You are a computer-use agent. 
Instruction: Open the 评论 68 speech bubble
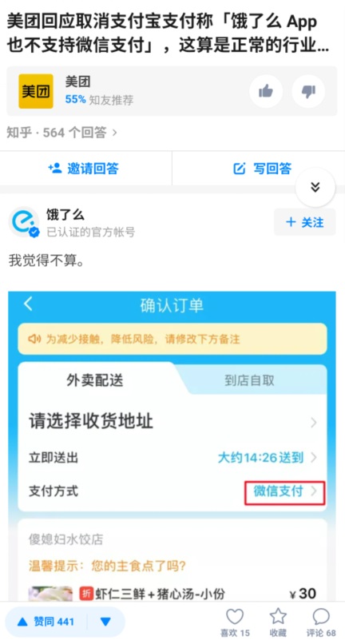pyautogui.click(x=321, y=617)
